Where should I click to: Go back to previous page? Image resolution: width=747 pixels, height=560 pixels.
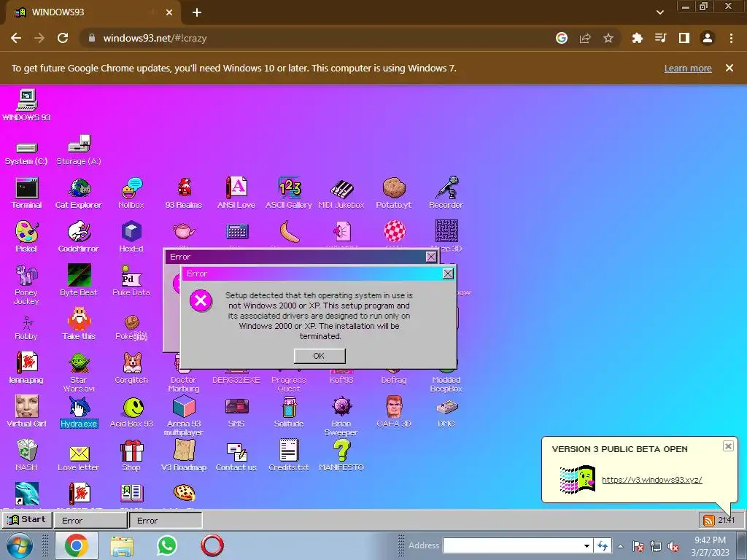click(16, 38)
